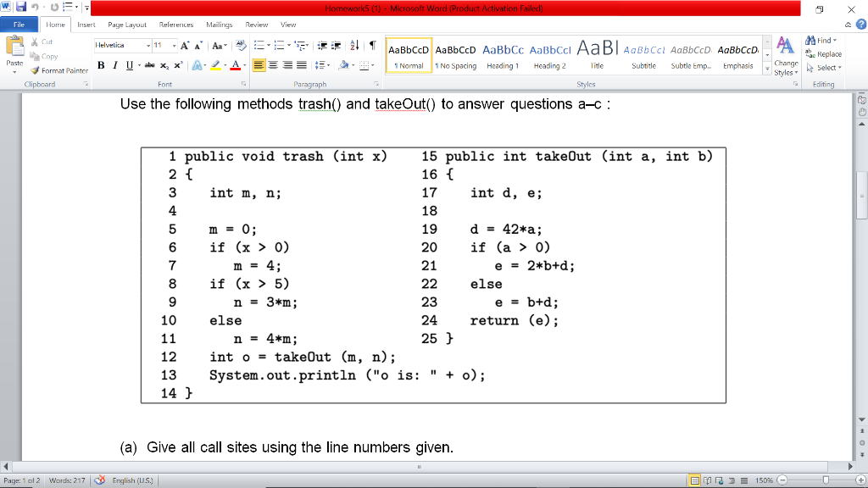Apply strikethrough formatting from the Font group
Viewport: 868px width, 488px height.
coord(149,64)
